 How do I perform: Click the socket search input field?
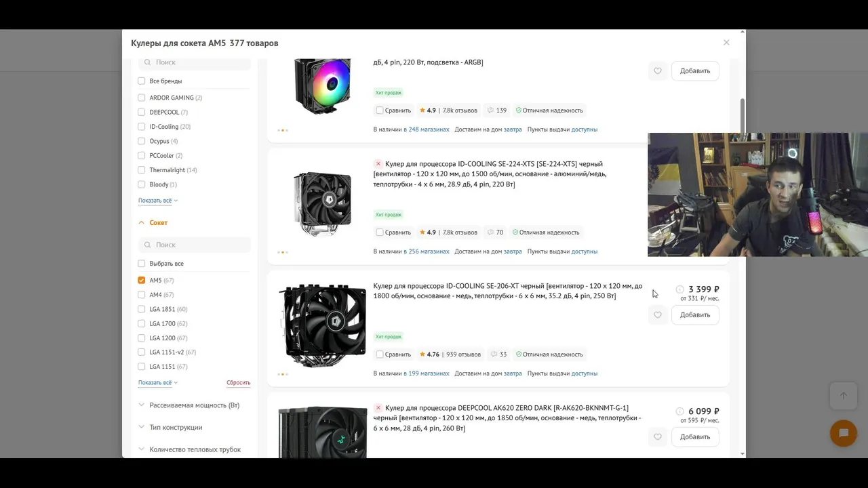click(195, 245)
